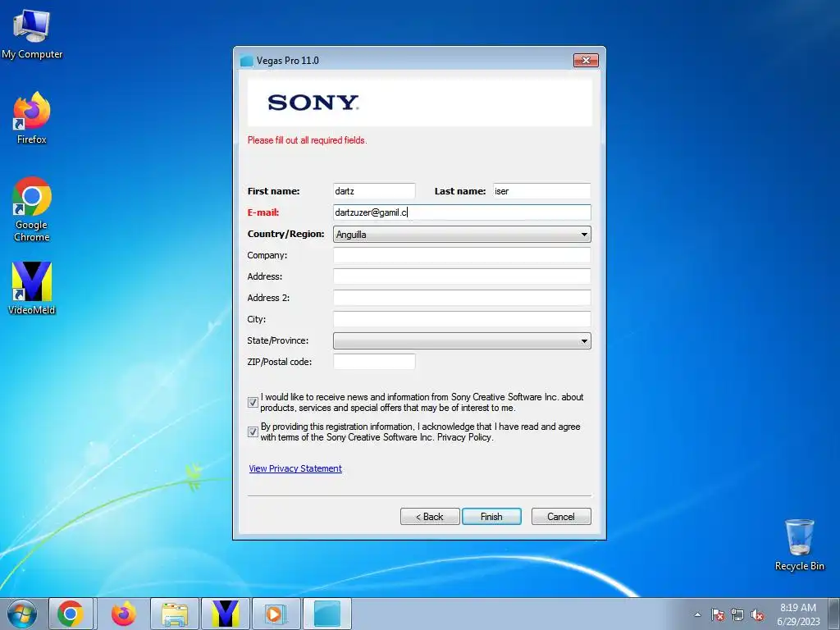Open the Recycle Bin icon
The image size is (840, 630).
[x=799, y=545]
